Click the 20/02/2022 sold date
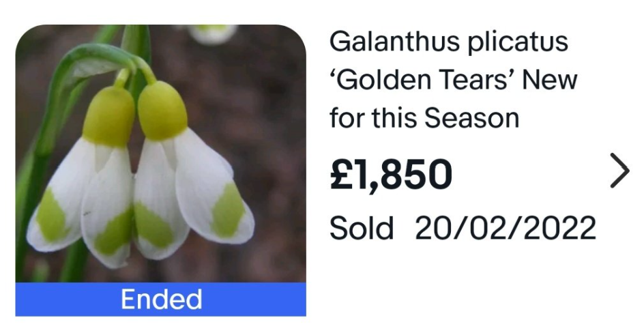Screen dimensions: 644x333 click(506, 228)
